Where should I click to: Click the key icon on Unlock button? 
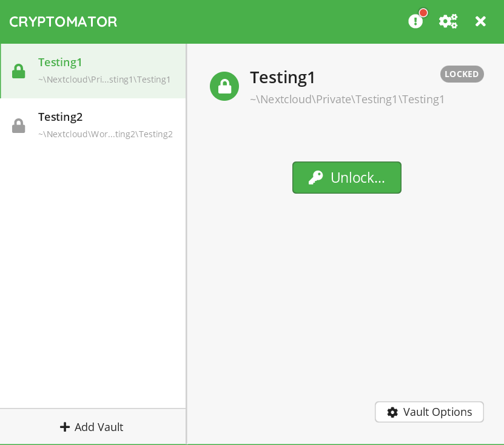coord(315,178)
